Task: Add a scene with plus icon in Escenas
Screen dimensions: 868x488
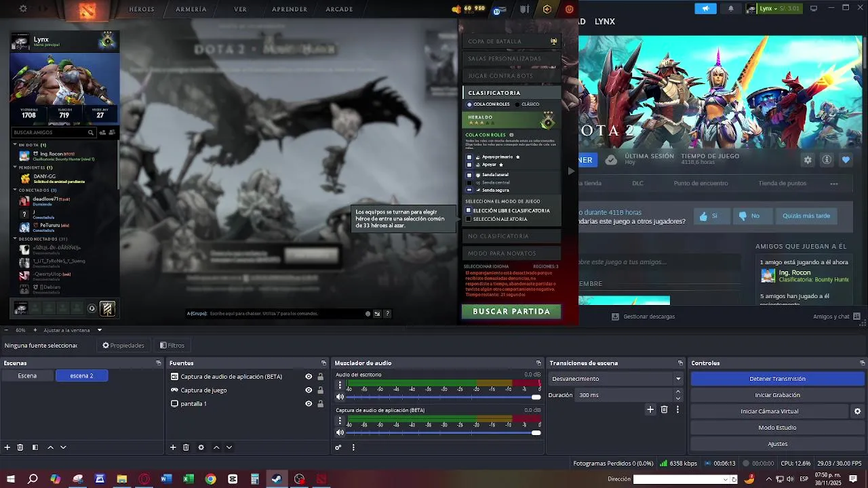Action: coord(7,447)
